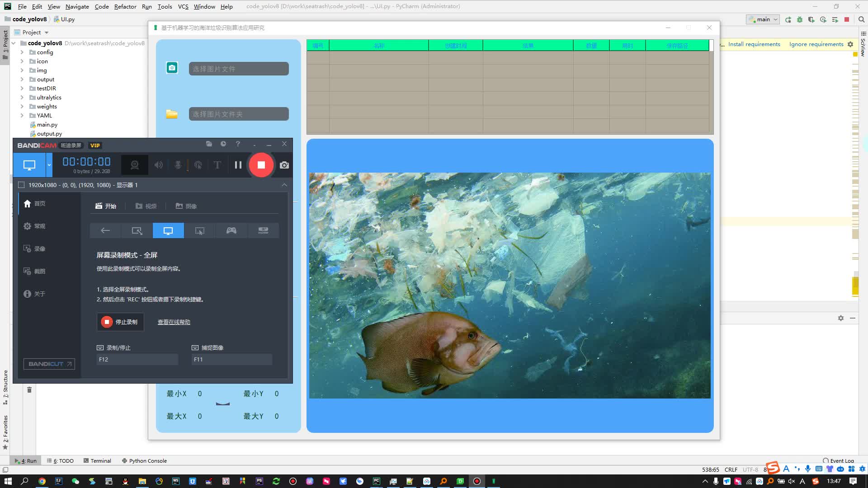Collapse the Bandicam 1920x1080 region bar
Image resolution: width=868 pixels, height=488 pixels.
point(284,185)
